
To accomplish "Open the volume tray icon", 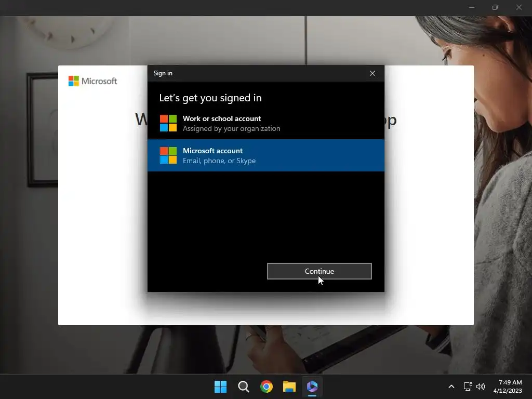I will pos(481,387).
